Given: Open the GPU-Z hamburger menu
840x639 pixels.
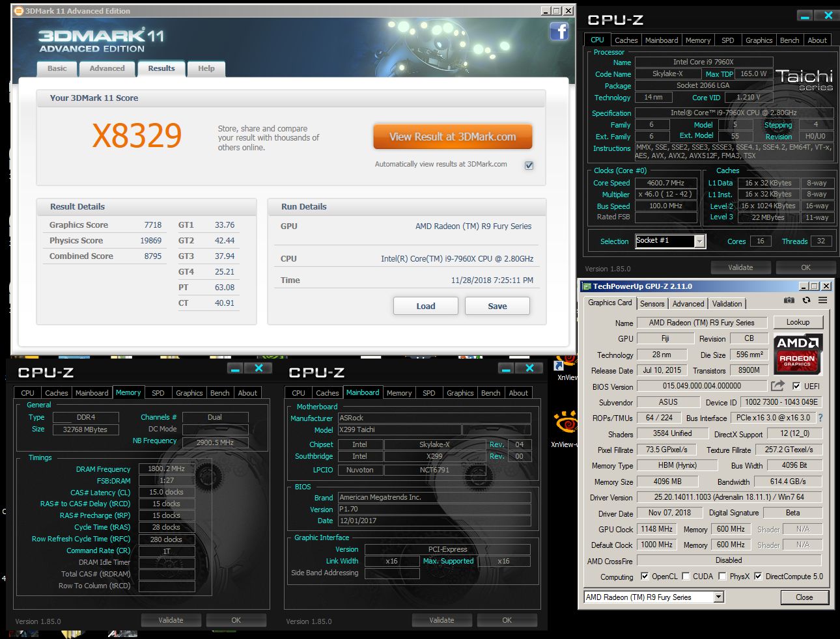Looking at the screenshot, I should 822,300.
